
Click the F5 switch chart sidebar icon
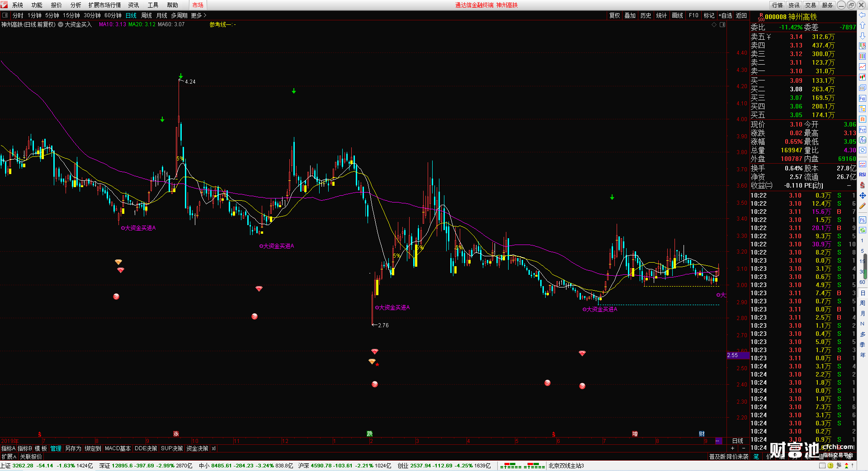(862, 220)
